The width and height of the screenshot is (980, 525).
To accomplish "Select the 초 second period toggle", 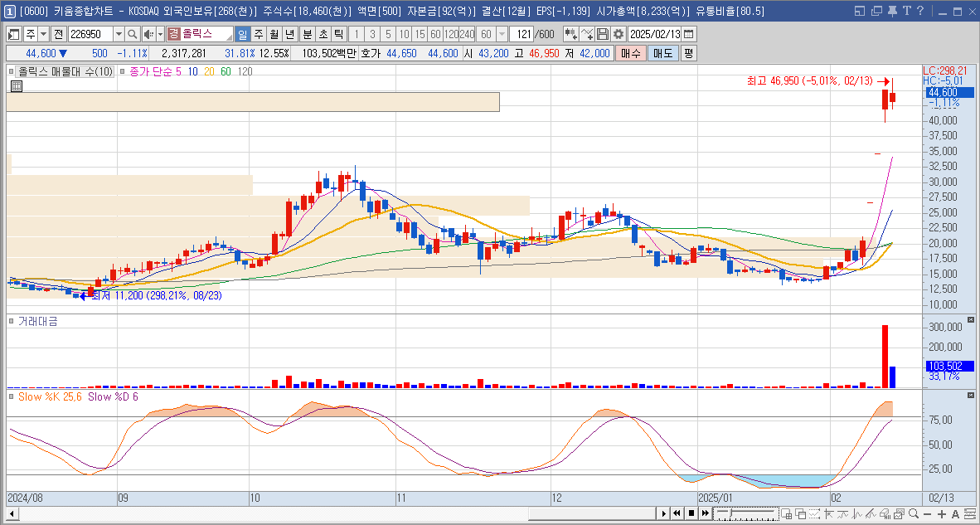I will point(323,34).
